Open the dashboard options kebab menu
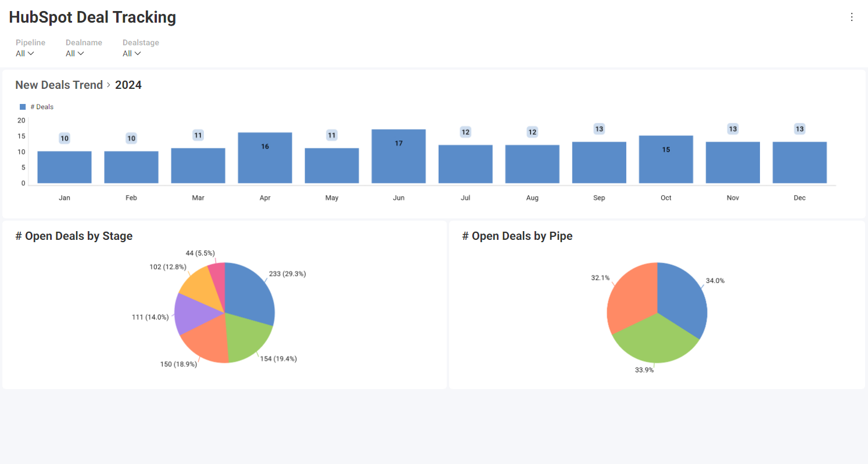Viewport: 868px width, 464px height. (852, 17)
